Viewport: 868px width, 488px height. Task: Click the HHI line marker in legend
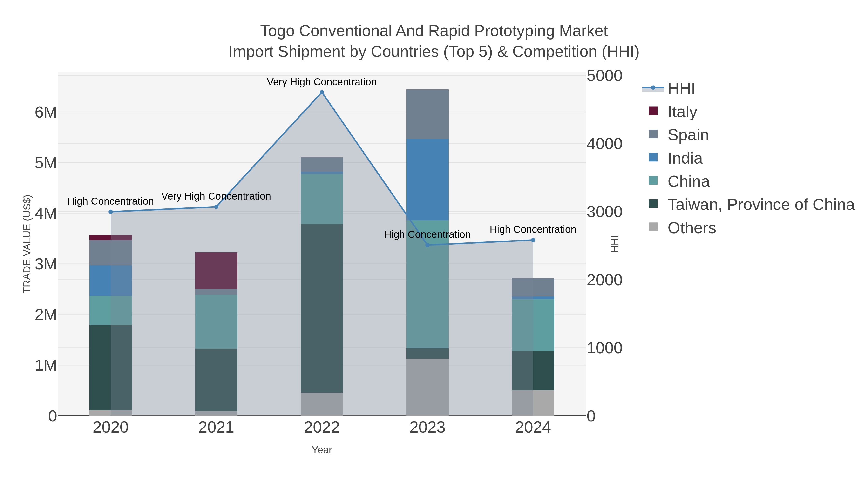[653, 88]
